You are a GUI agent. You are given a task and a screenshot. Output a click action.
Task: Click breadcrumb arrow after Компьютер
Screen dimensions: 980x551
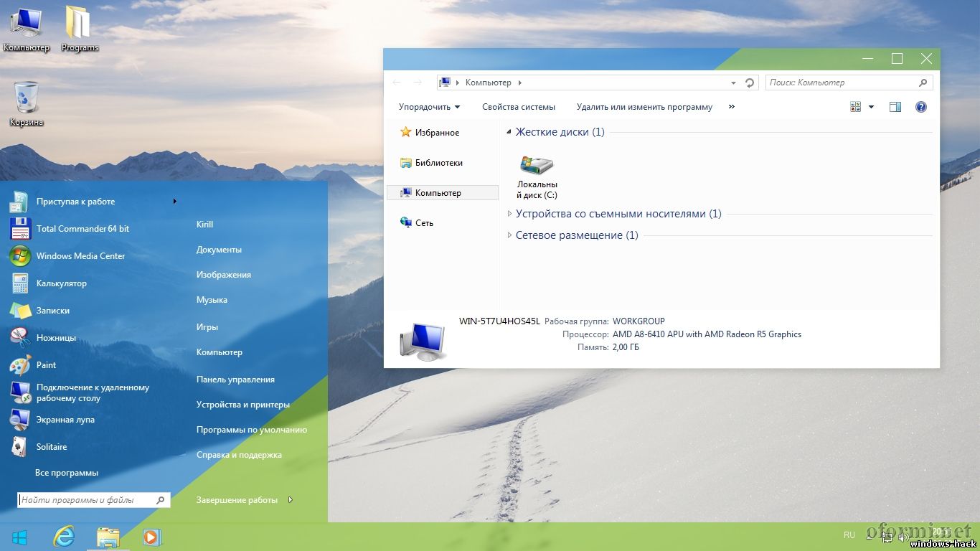520,83
